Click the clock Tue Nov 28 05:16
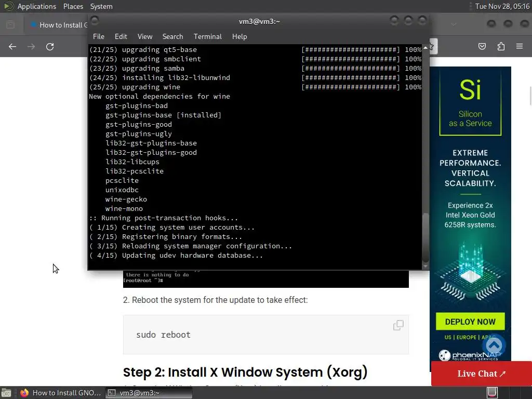The height and width of the screenshot is (399, 532). click(x=502, y=6)
